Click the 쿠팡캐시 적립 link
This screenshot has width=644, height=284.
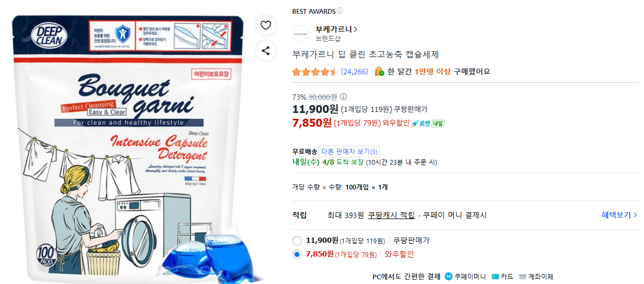391,215
